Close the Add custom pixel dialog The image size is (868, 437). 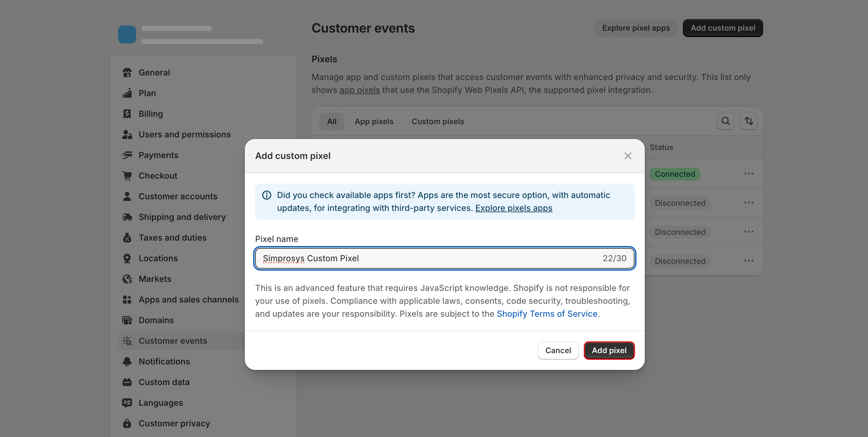pos(627,156)
